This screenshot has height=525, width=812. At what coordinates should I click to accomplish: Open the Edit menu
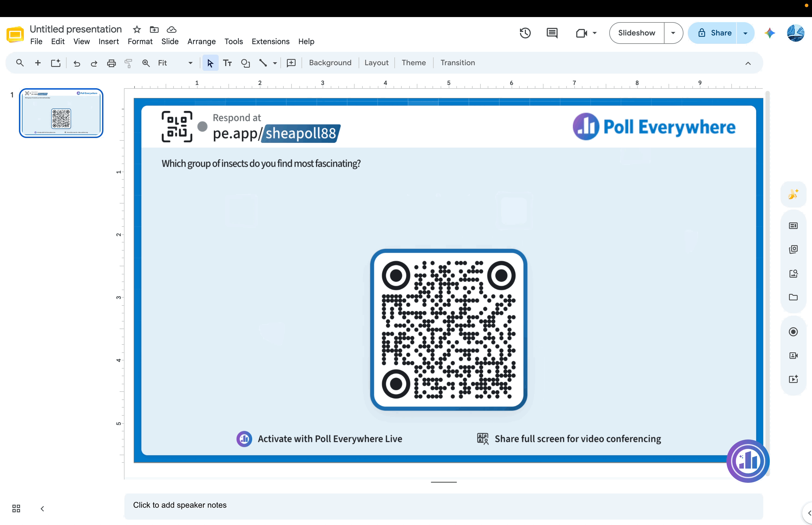pos(58,42)
